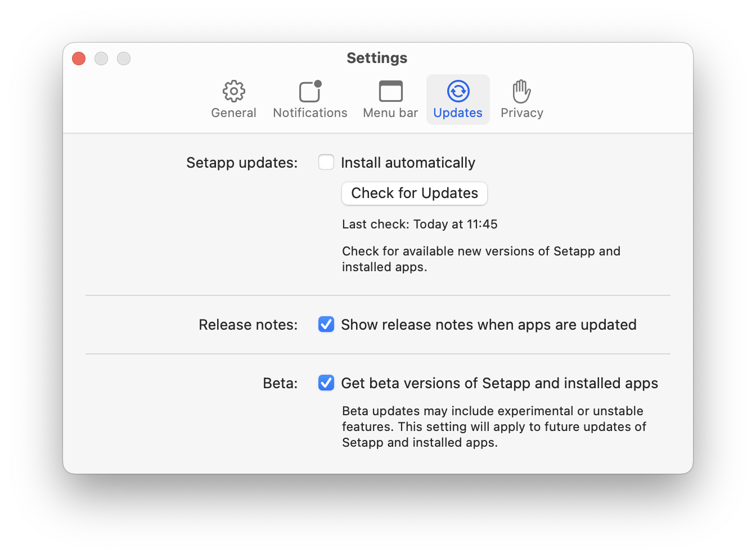Click the Menu bar window icon
This screenshot has height=557, width=756.
(x=390, y=91)
